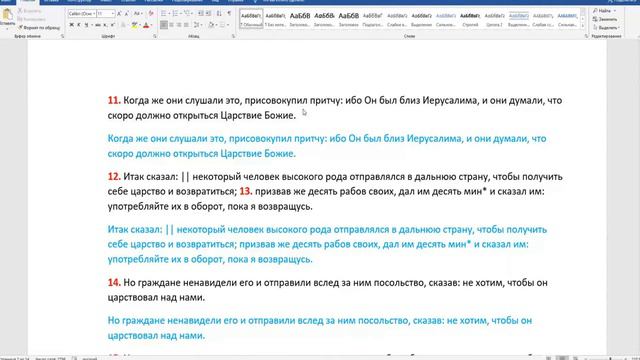Viewport: 640px width, 360px height.
Task: Click the Заменить (Replace) button
Action: 605,19
